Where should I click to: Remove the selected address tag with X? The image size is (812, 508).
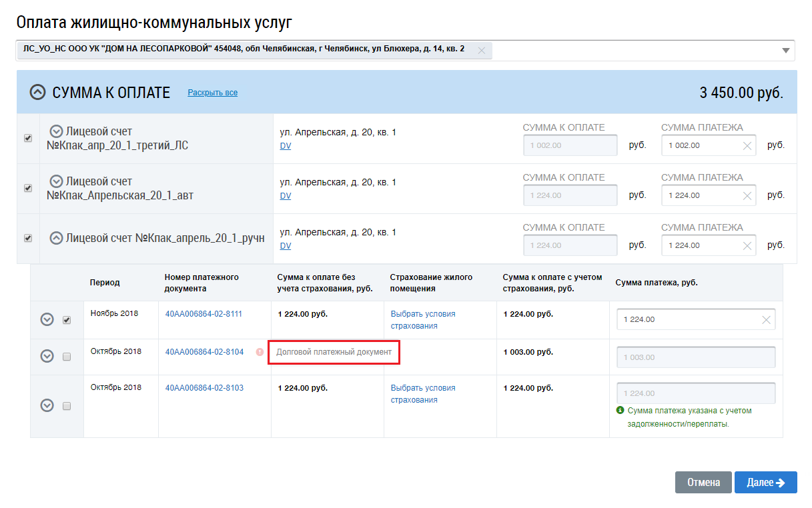click(481, 50)
